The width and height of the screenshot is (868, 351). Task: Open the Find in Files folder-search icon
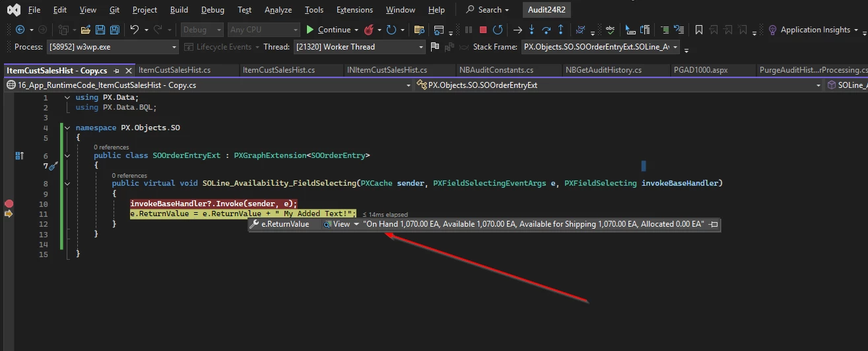tap(418, 30)
